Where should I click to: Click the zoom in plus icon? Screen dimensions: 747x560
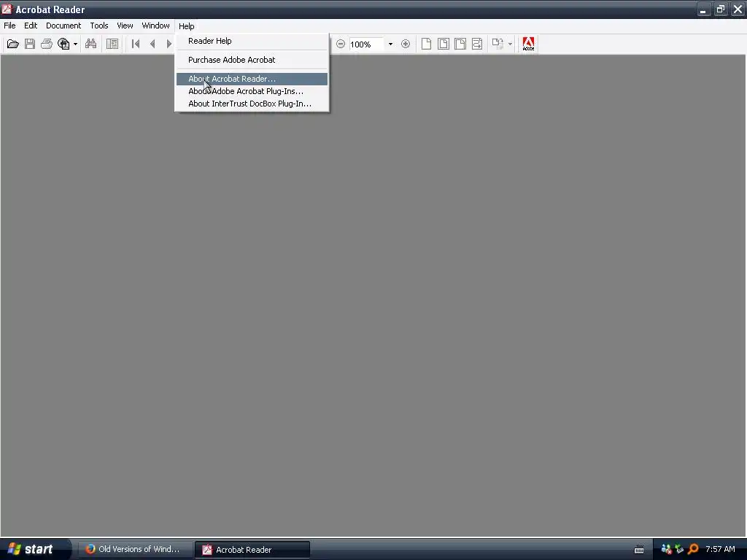(406, 44)
